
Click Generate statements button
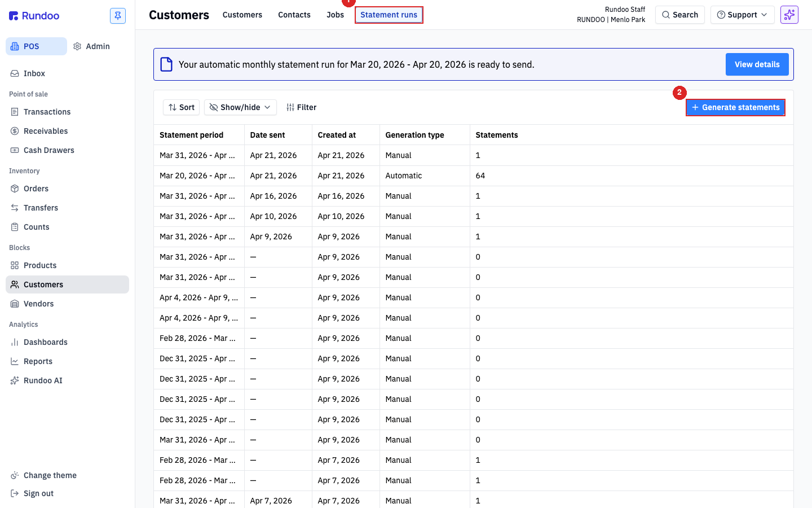click(x=735, y=107)
